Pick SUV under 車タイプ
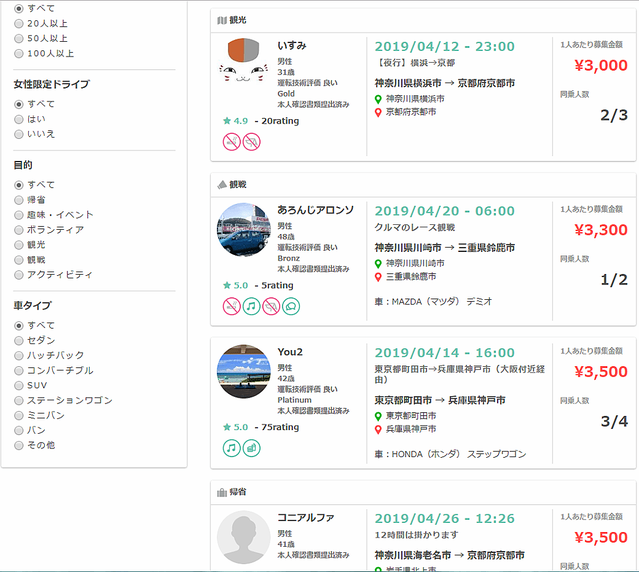The width and height of the screenshot is (639, 572). (19, 385)
